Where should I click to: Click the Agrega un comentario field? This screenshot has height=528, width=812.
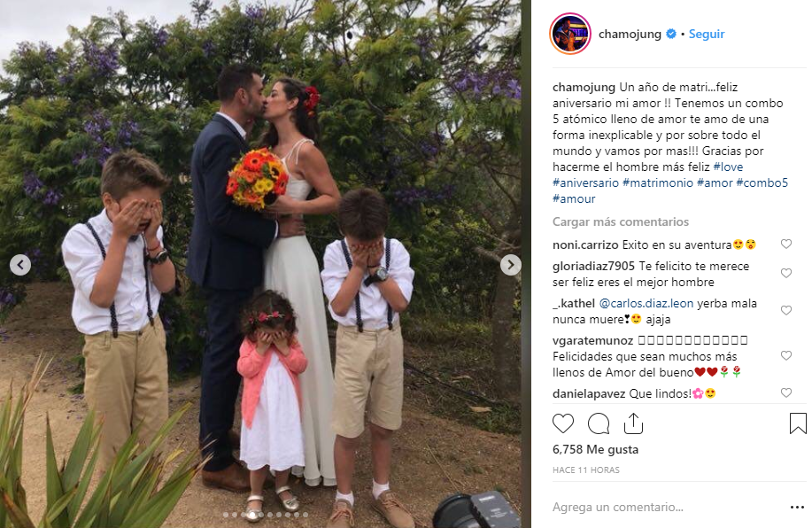[668, 508]
